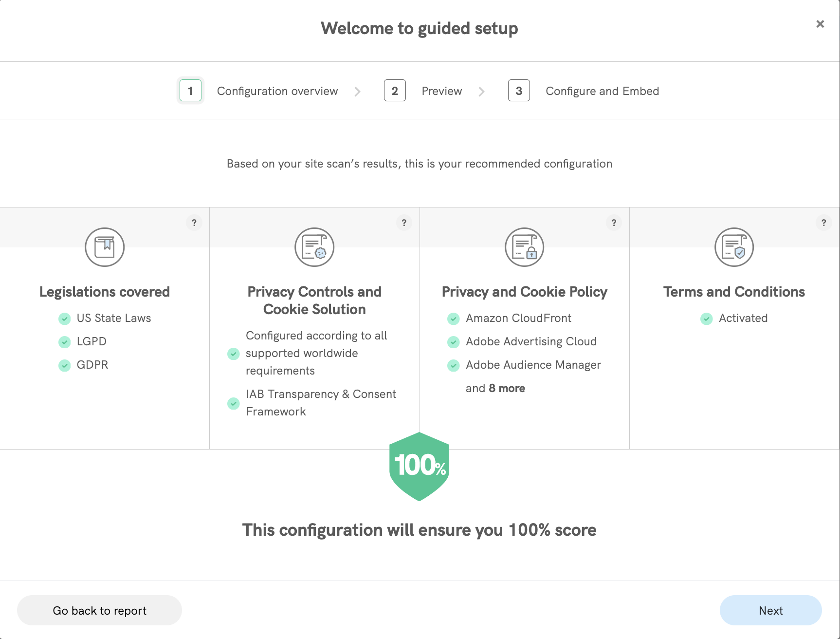Click the Privacy and Cookie Policy lock icon
This screenshot has width=840, height=639.
(x=524, y=247)
